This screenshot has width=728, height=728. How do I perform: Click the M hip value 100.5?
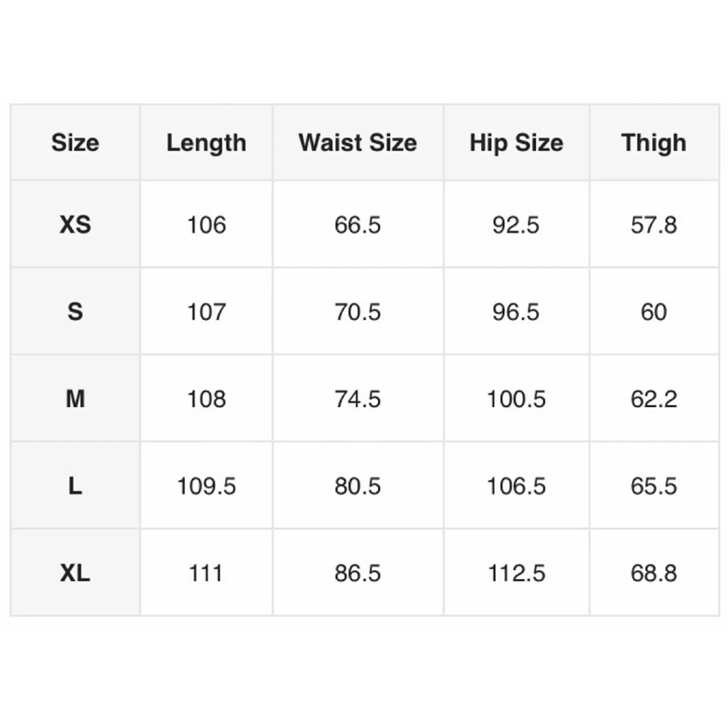[516, 399]
